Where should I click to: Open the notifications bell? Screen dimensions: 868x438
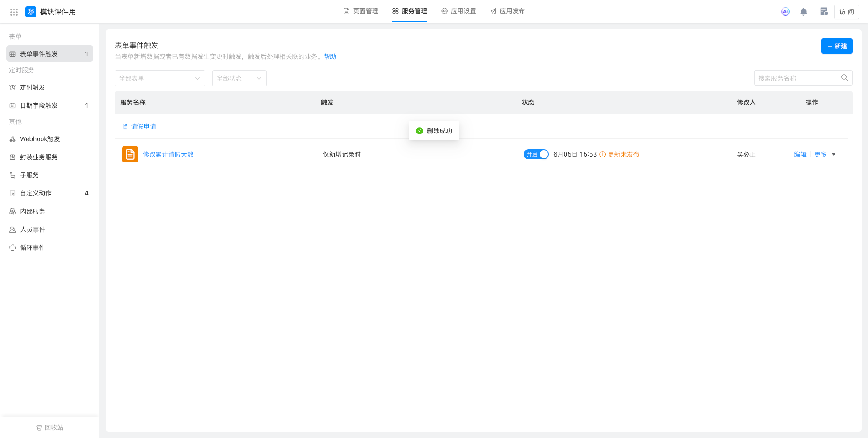[x=803, y=12]
